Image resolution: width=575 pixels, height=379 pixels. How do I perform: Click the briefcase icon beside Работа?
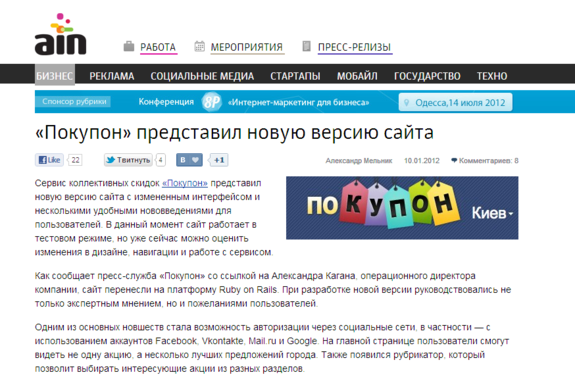point(129,46)
